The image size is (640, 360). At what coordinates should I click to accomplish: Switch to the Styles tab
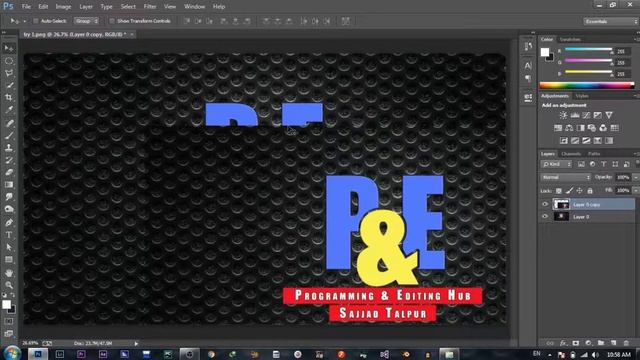coord(582,96)
